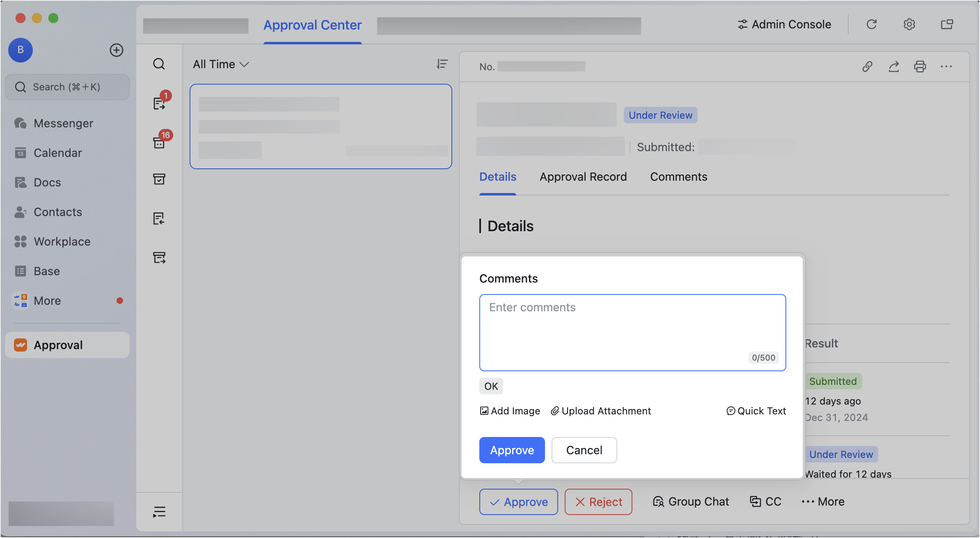
Task: Collapse the sidebar with bottom menu icon
Action: [x=159, y=512]
